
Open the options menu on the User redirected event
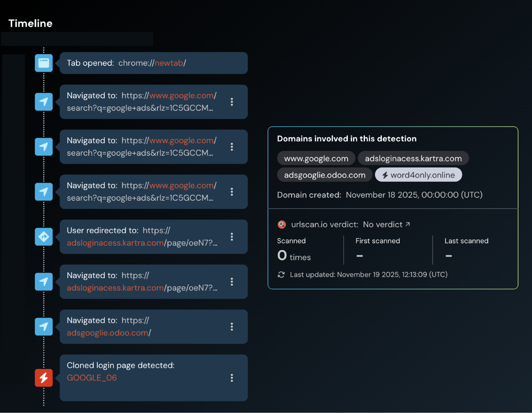232,236
